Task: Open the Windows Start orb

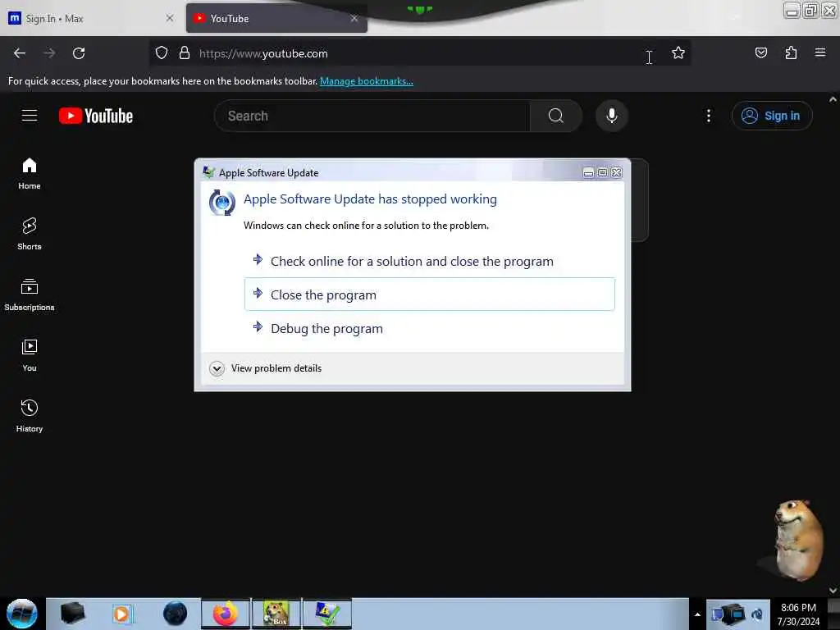Action: 22,614
